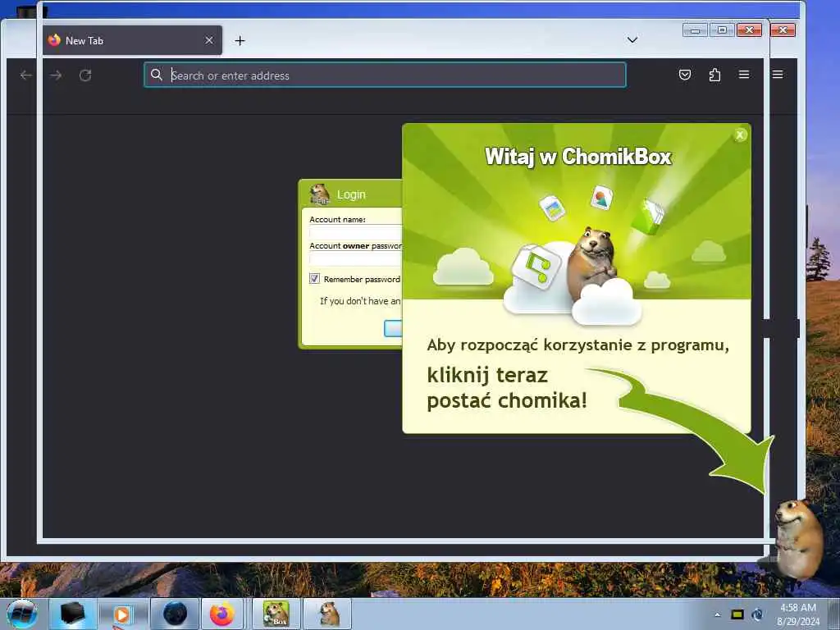Open the dark globe taskbar icon
The width and height of the screenshot is (840, 630).
click(x=175, y=614)
